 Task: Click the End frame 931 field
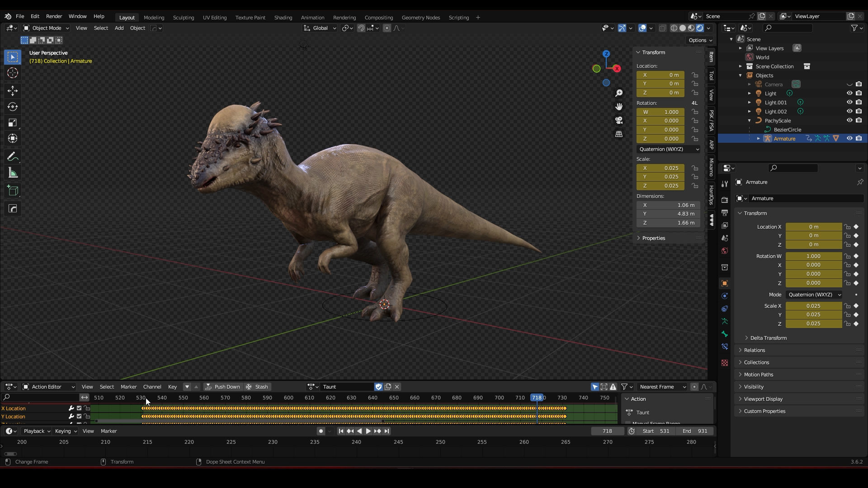pyautogui.click(x=695, y=431)
